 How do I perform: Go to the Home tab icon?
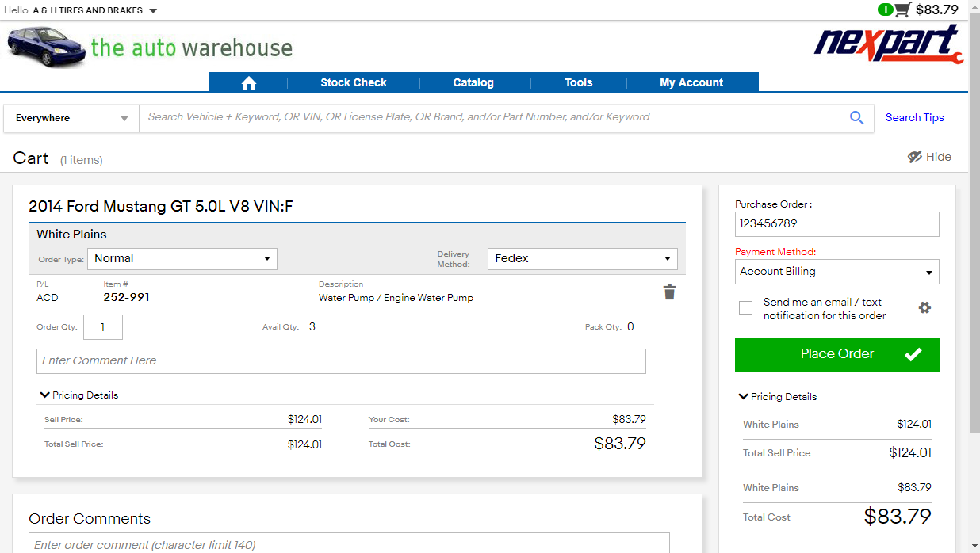pos(248,82)
